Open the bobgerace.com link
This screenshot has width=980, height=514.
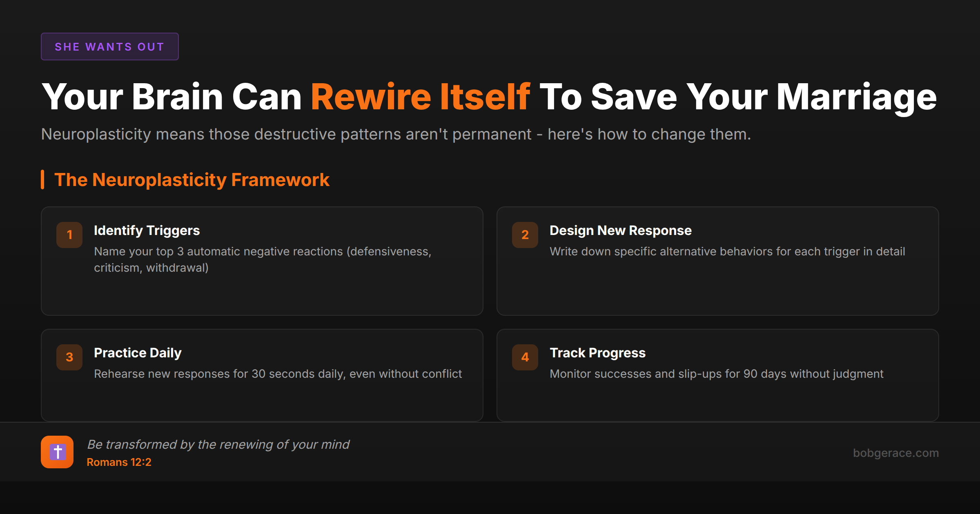click(895, 453)
